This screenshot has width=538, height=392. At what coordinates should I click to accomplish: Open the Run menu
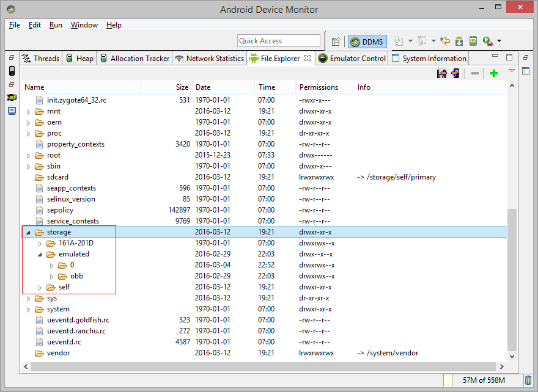point(56,25)
